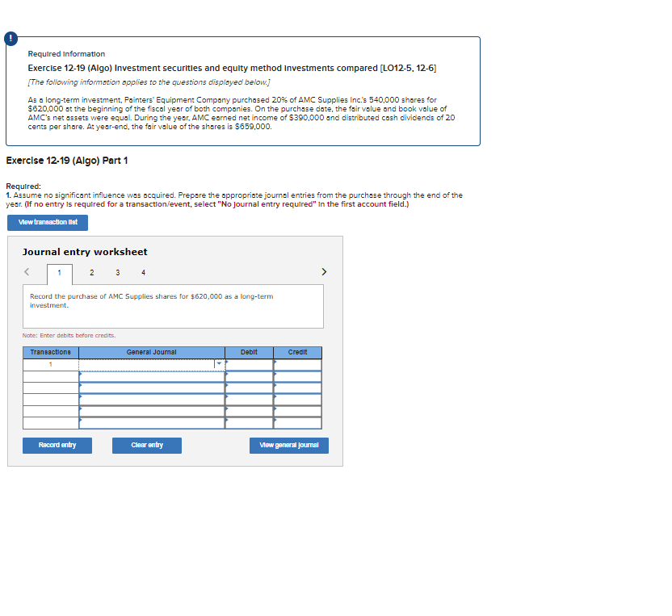Image resolution: width=672 pixels, height=616 pixels.
Task: Switch to transaction tab 4
Action: [x=143, y=273]
